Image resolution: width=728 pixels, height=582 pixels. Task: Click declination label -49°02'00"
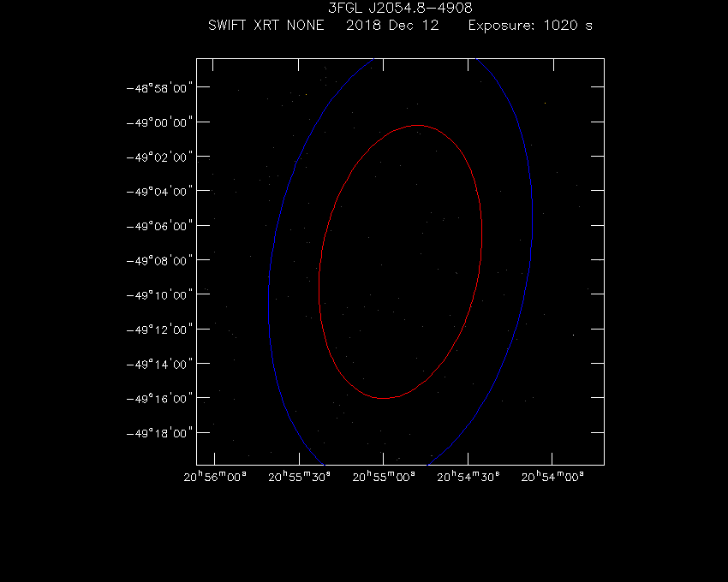(x=159, y=157)
